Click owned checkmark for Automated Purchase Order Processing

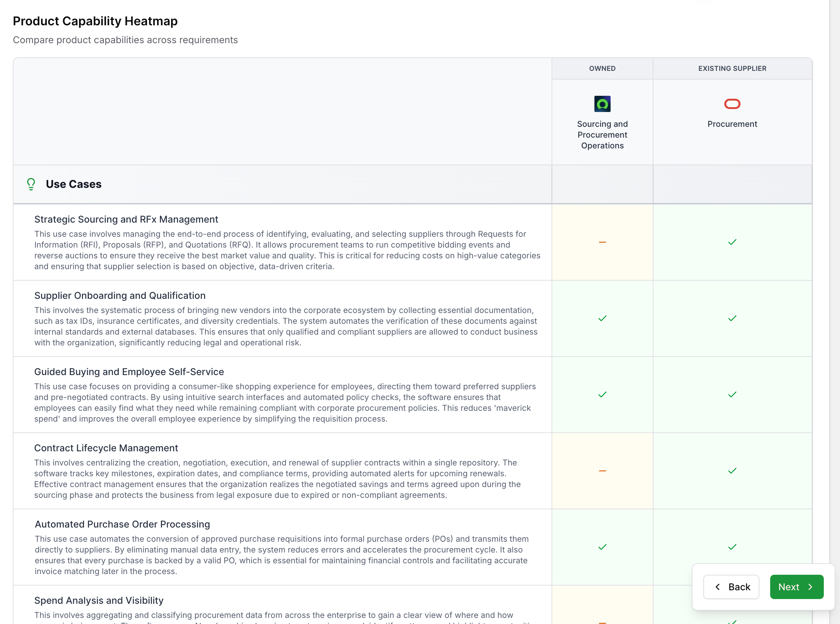(602, 547)
